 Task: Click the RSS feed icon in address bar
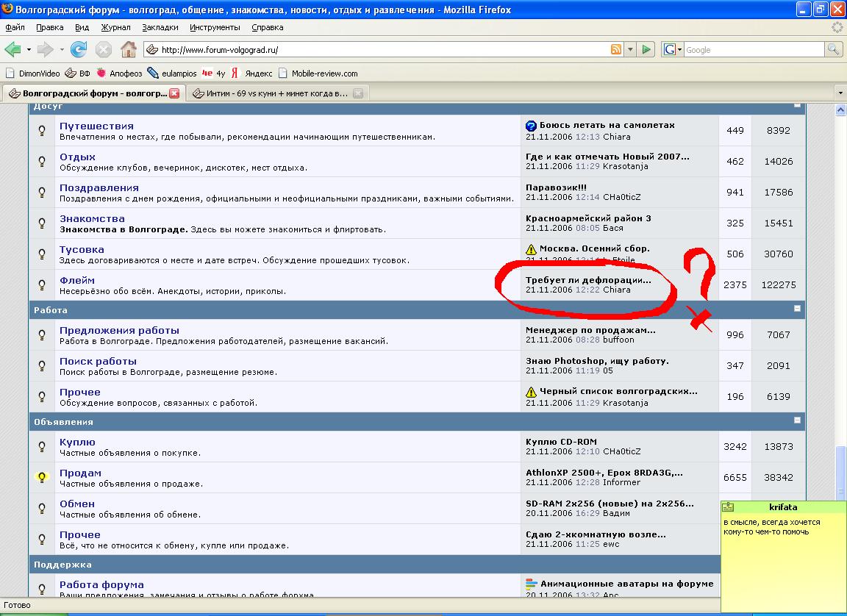point(616,49)
